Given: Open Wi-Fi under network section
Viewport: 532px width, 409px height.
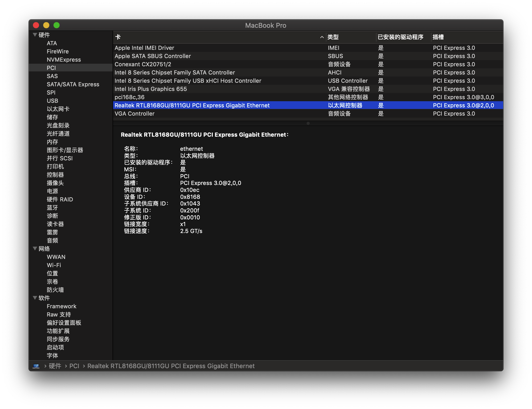Looking at the screenshot, I should 54,265.
